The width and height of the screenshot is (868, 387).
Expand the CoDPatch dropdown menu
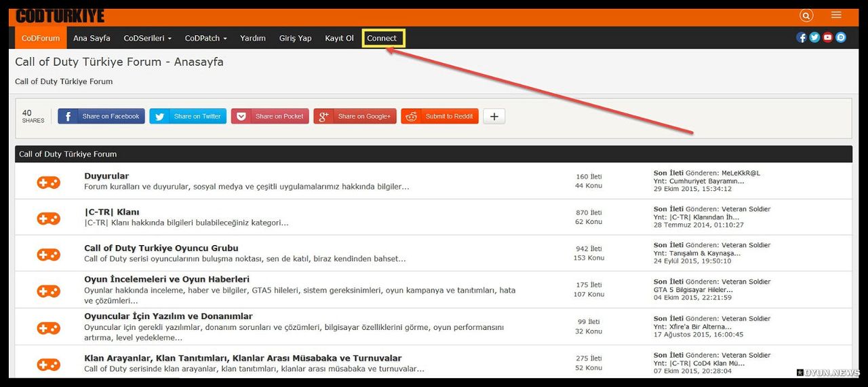tap(206, 38)
